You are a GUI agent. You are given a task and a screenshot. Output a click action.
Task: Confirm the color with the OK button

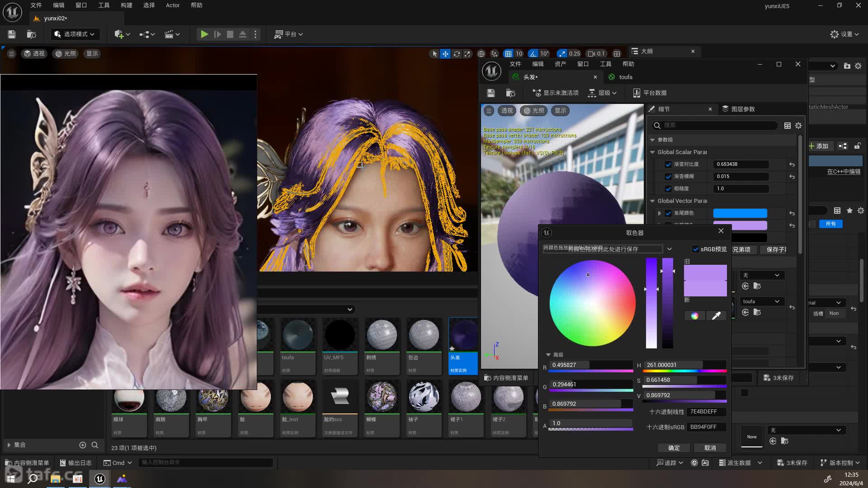pyautogui.click(x=674, y=448)
